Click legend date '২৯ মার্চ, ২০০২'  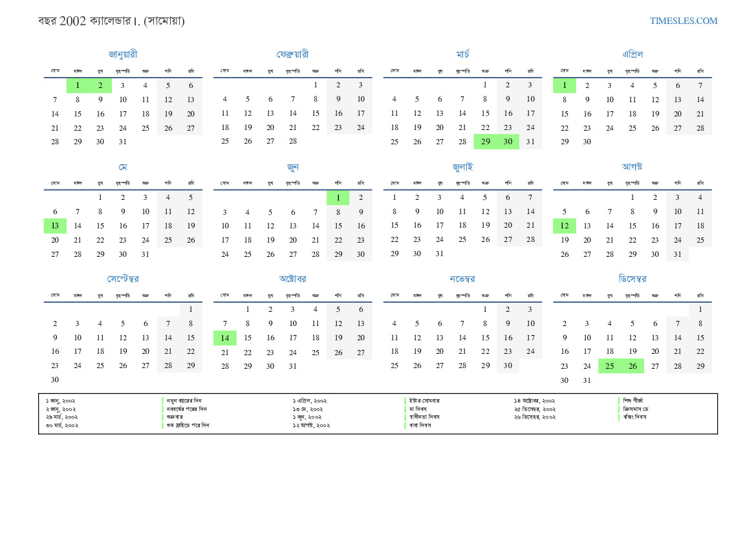(x=61, y=417)
